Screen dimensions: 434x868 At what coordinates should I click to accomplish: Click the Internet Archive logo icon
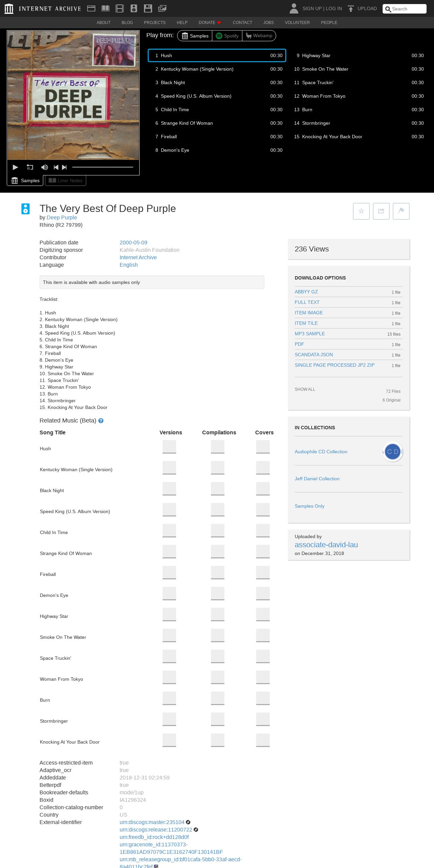tap(9, 8)
